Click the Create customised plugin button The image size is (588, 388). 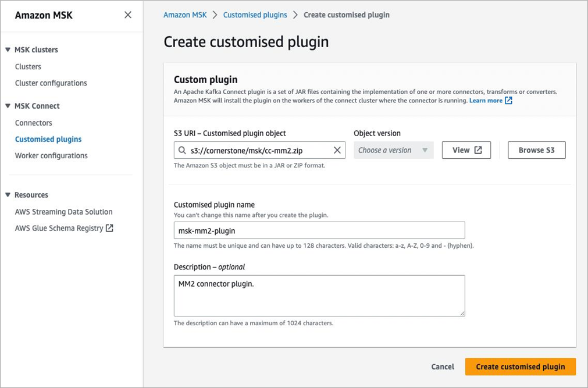coord(520,366)
